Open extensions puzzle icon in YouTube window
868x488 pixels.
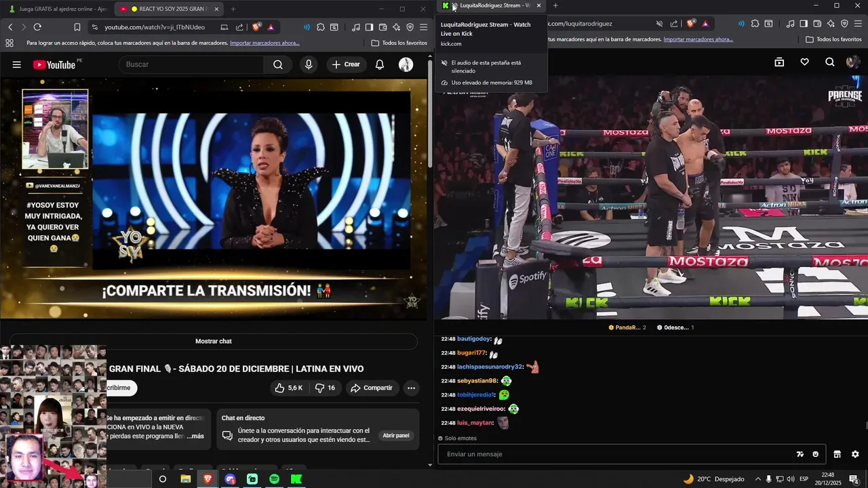pyautogui.click(x=321, y=27)
